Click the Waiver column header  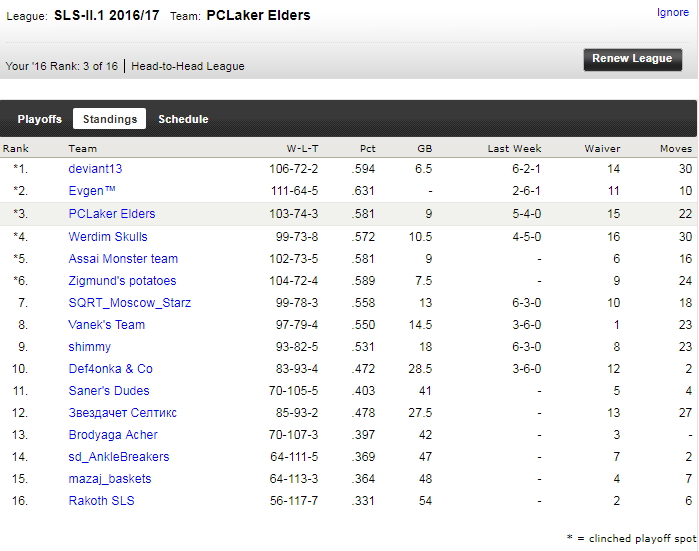click(x=602, y=148)
